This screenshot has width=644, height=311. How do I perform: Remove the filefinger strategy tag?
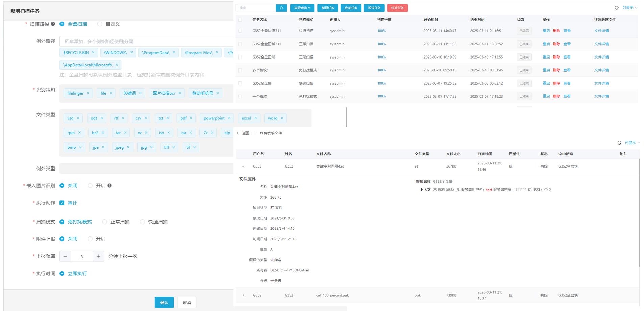click(x=88, y=93)
